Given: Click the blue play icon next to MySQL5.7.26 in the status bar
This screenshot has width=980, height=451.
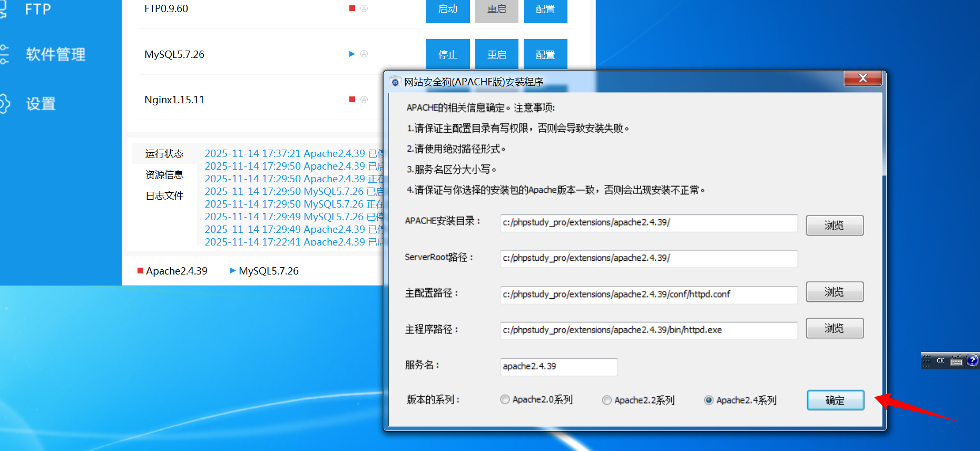Looking at the screenshot, I should 233,271.
